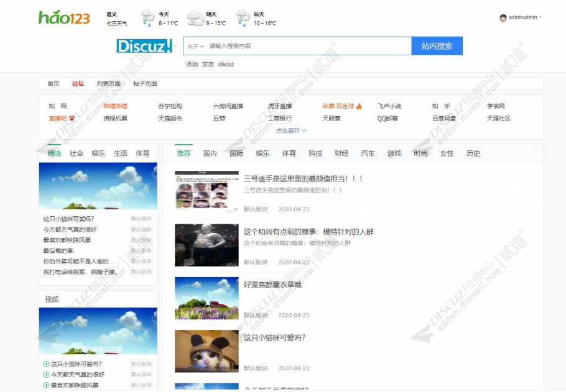Open the 虎牙直播 link
The image size is (566, 392).
point(280,106)
